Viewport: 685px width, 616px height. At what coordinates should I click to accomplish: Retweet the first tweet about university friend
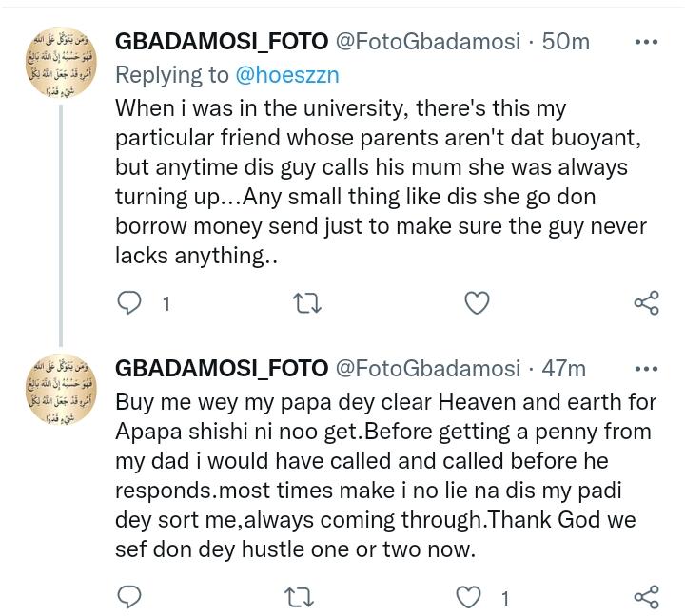pos(306,303)
